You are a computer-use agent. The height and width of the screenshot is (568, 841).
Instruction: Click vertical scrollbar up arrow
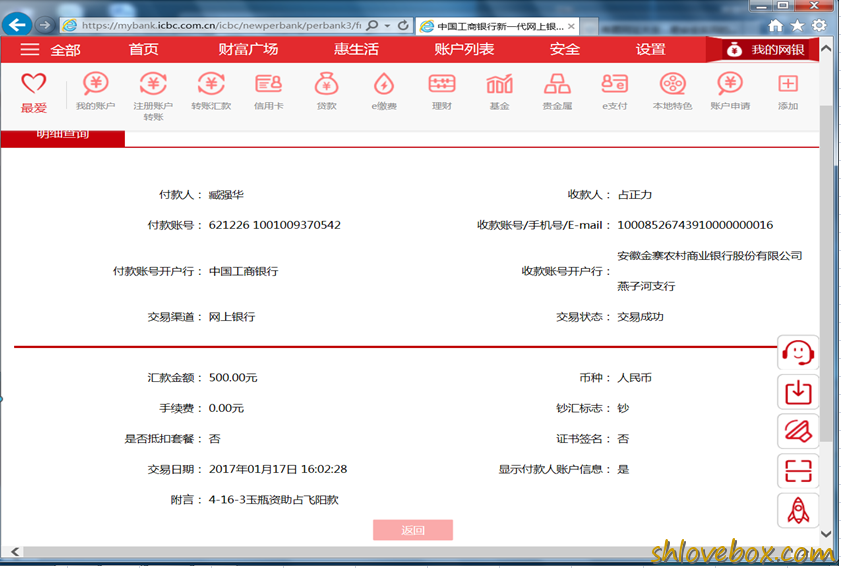pyautogui.click(x=826, y=48)
